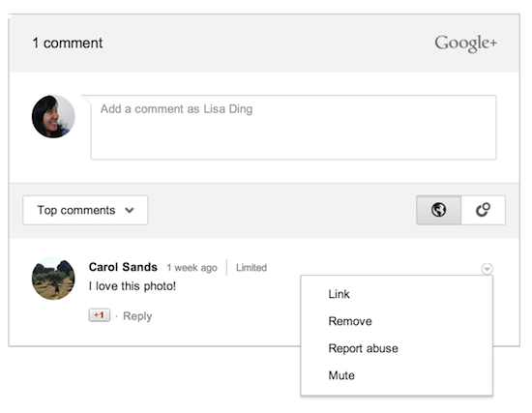The width and height of the screenshot is (532, 413).
Task: Choose Report abuse in the menu
Action: (363, 348)
